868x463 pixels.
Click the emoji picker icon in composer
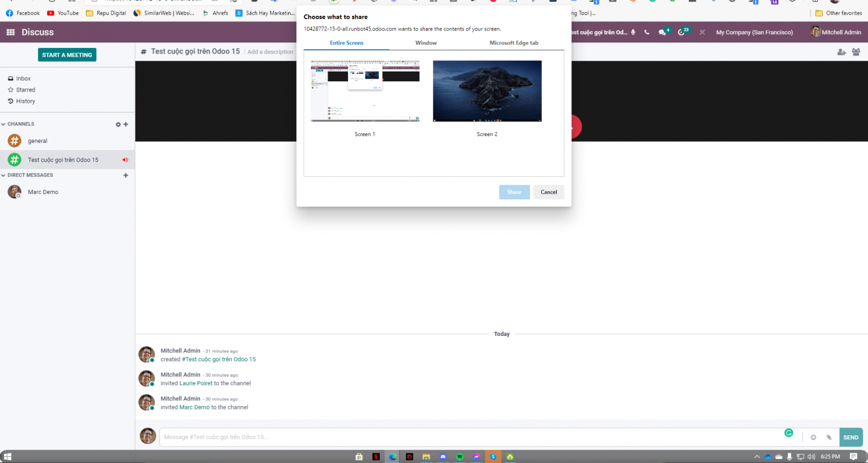(813, 437)
